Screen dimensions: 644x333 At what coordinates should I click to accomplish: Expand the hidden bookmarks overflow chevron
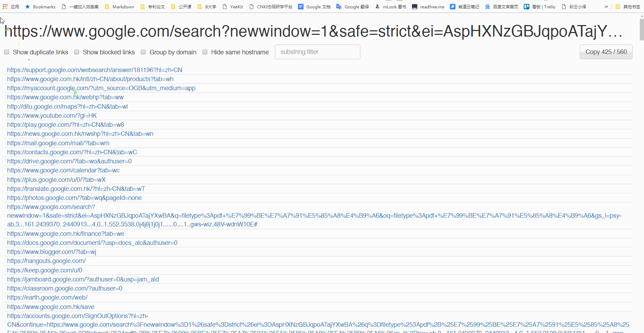606,7
